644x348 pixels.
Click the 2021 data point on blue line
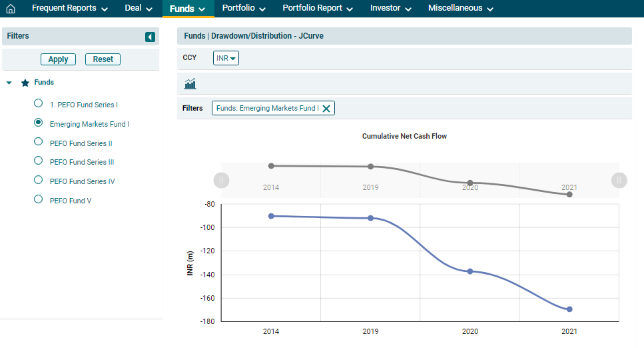pyautogui.click(x=569, y=309)
